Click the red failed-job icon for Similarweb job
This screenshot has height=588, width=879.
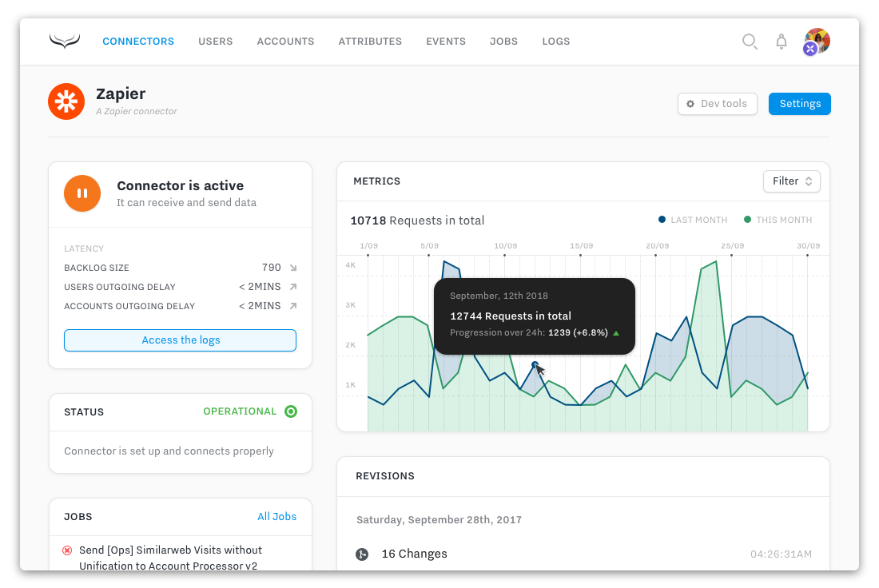point(67,550)
